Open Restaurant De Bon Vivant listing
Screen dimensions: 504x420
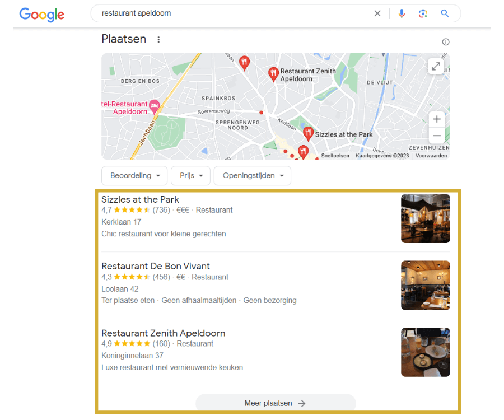pyautogui.click(x=156, y=266)
